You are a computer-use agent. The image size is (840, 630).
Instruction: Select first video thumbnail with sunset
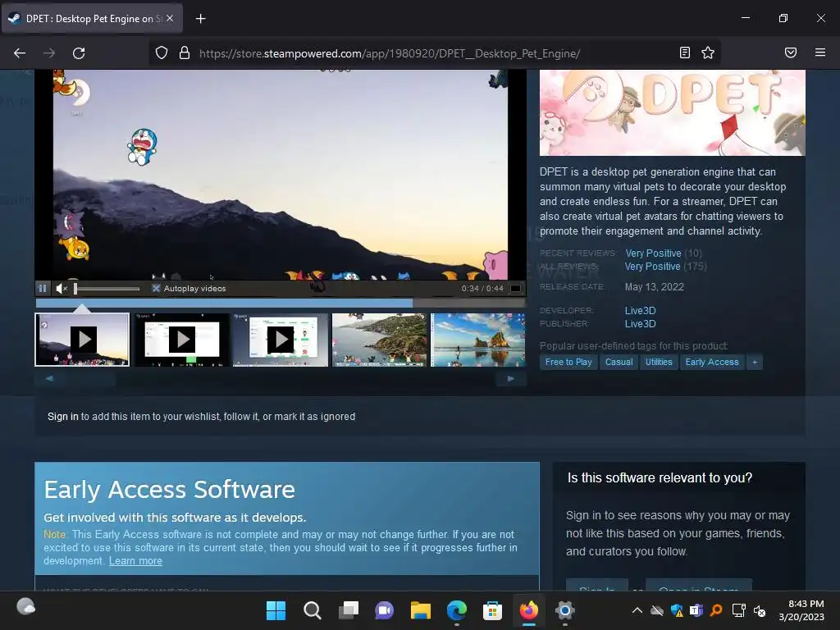tap(82, 340)
